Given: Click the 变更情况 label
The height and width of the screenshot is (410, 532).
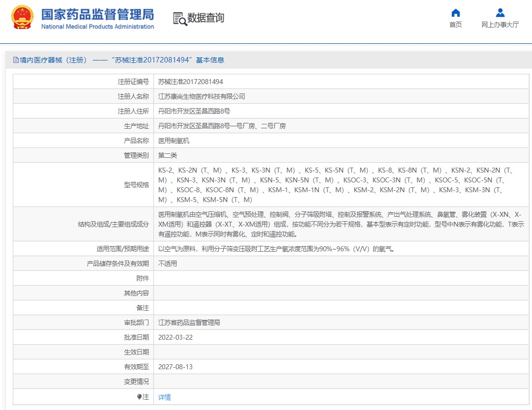Looking at the screenshot, I should tap(136, 381).
